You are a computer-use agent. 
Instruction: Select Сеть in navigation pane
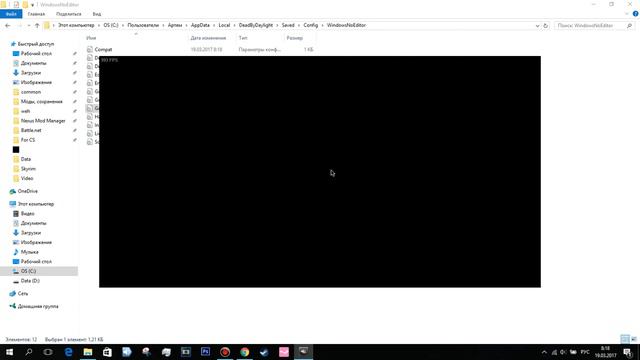pos(23,293)
